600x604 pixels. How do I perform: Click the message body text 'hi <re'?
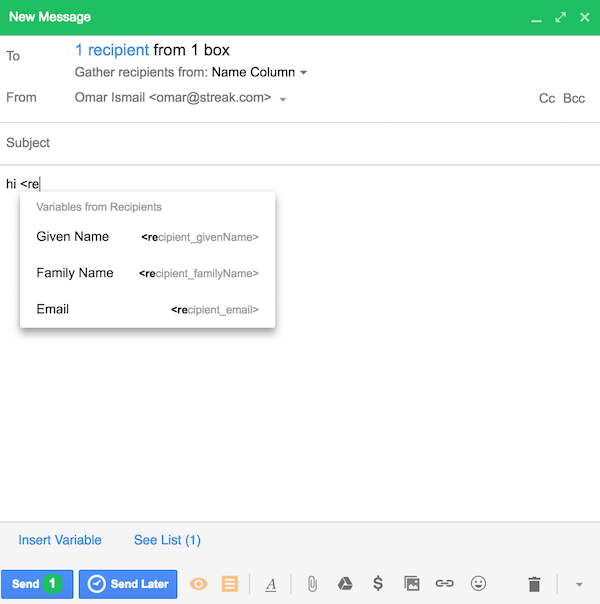(23, 184)
